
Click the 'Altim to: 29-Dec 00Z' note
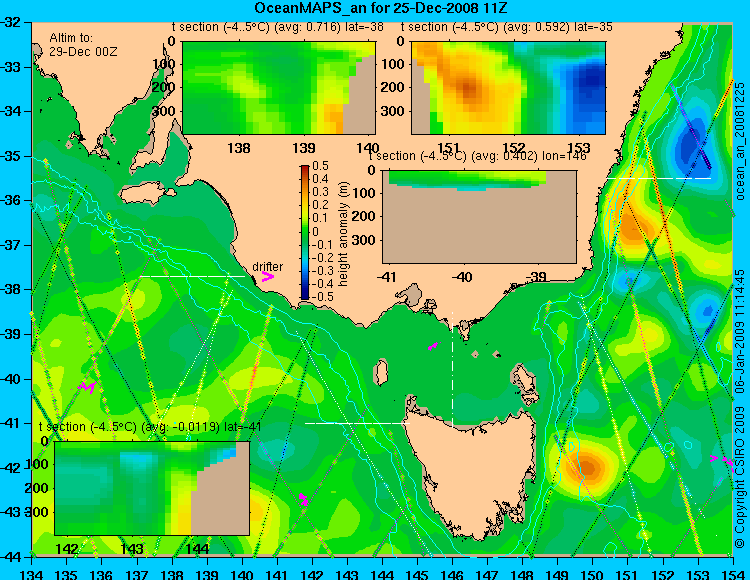[x=83, y=44]
